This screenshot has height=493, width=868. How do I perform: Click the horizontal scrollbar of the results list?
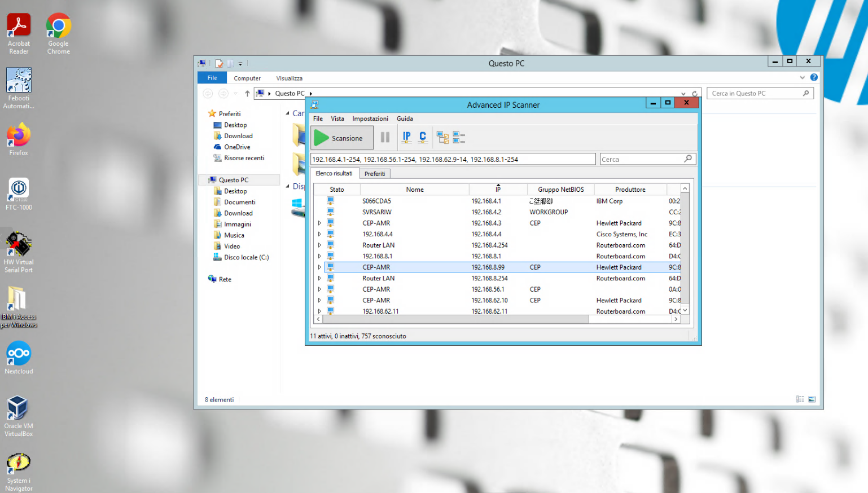pos(456,319)
